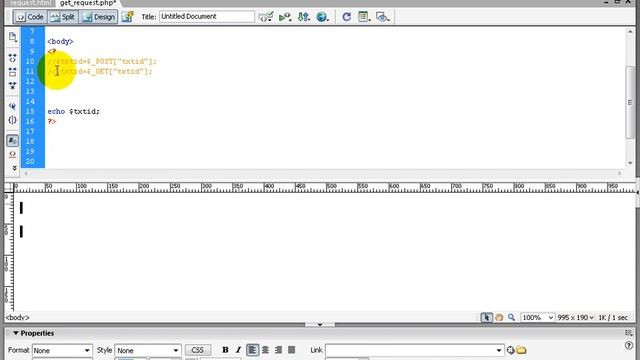
Task: Open the Link field dropdown arrow
Action: 499,350
